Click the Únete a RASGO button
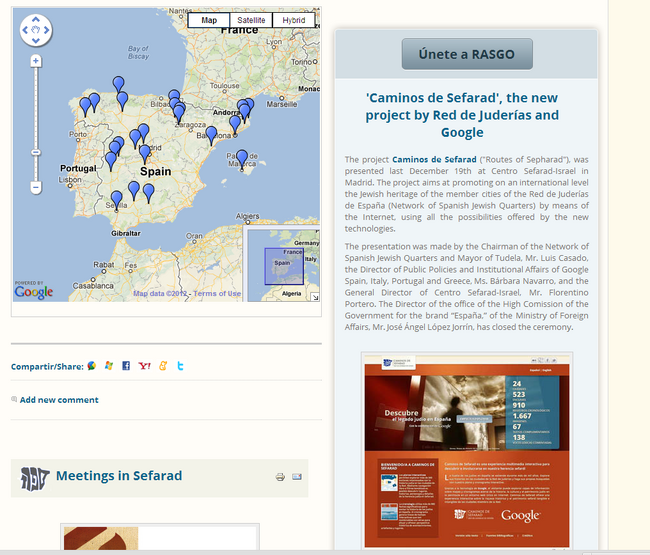 pyautogui.click(x=467, y=54)
